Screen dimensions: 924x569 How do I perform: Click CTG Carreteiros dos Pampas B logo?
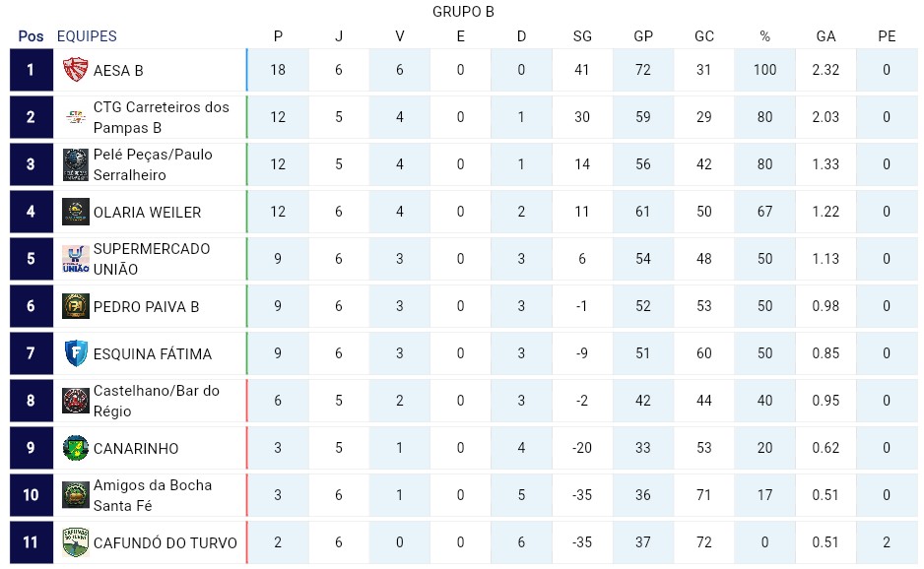[x=76, y=117]
